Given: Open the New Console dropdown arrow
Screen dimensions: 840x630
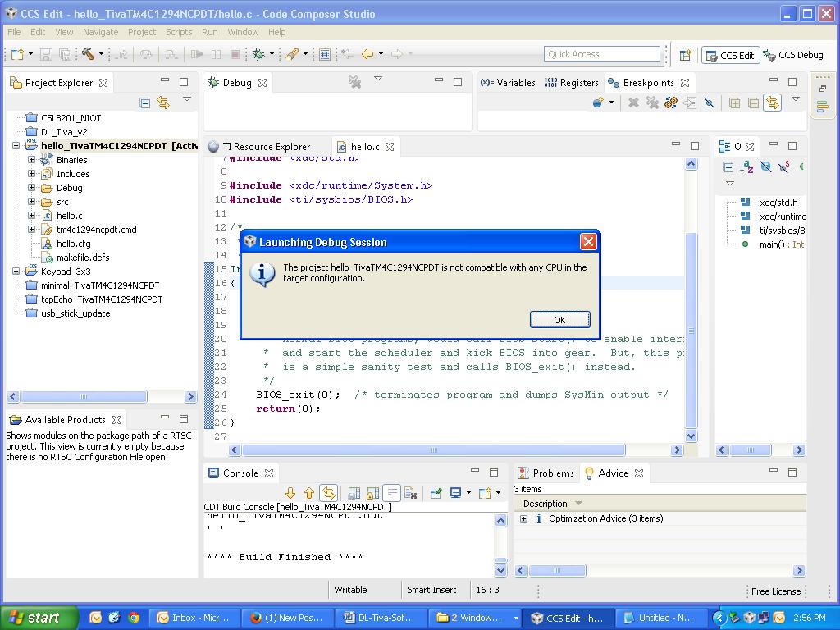Looking at the screenshot, I should pyautogui.click(x=498, y=493).
